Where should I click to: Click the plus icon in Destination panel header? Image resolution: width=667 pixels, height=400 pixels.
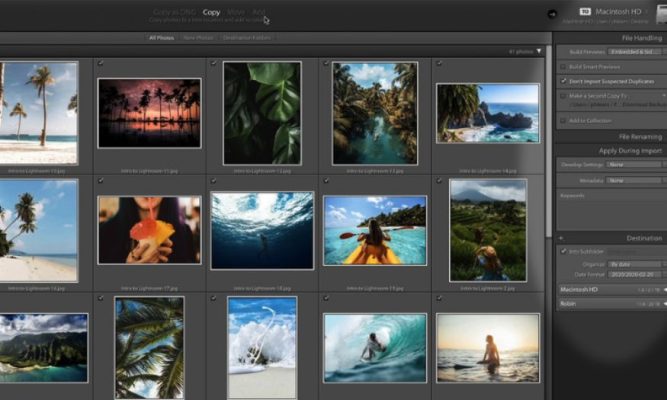pos(561,238)
